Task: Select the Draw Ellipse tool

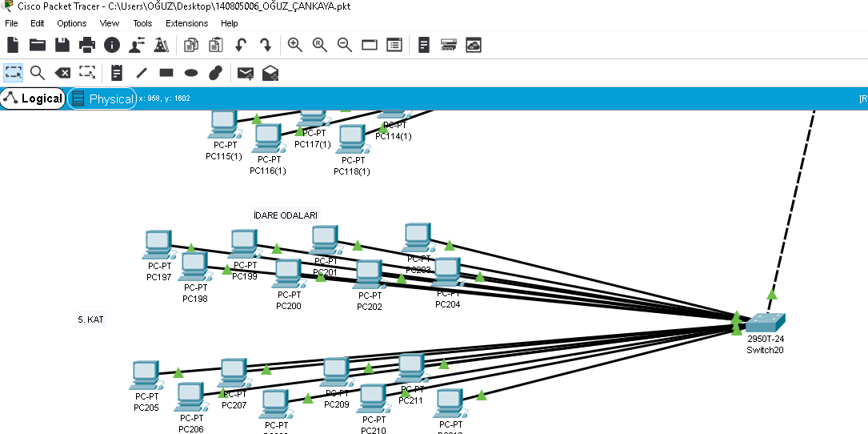Action: tap(191, 73)
